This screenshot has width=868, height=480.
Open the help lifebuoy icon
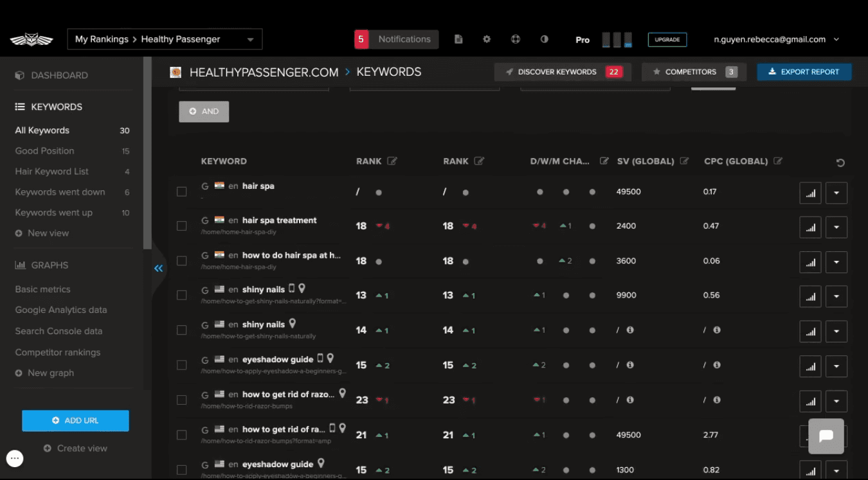point(515,39)
